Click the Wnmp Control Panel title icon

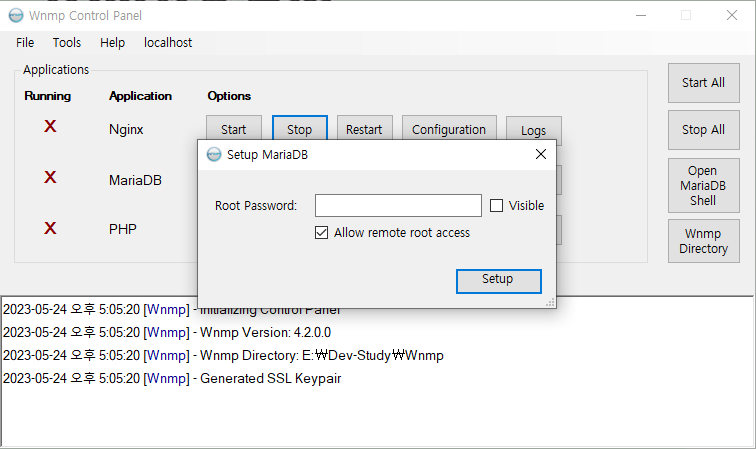16,15
